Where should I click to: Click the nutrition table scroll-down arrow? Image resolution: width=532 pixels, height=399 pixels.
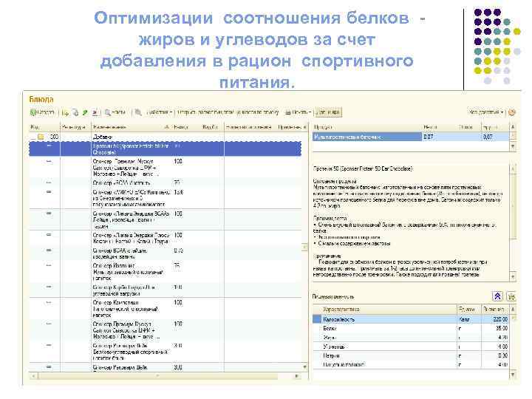[513, 375]
